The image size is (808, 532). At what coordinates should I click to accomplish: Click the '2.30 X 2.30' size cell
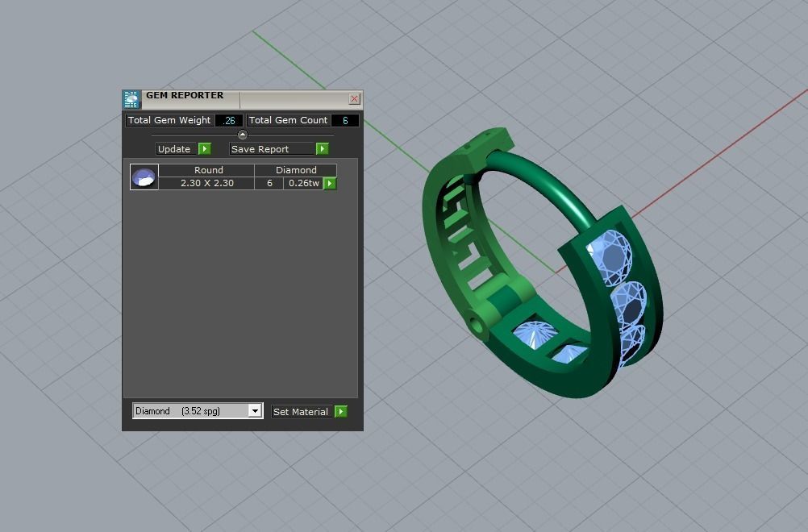pos(206,183)
